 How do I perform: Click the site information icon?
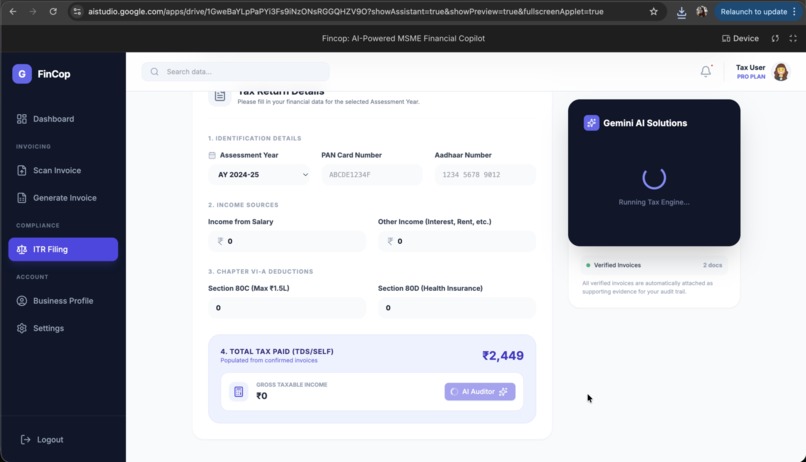(x=77, y=11)
